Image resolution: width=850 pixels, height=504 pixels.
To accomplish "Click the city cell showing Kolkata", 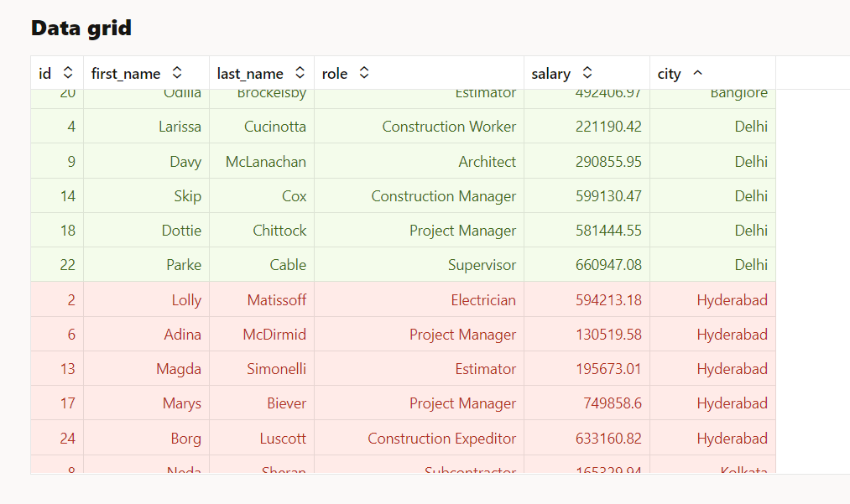I will tap(744, 471).
